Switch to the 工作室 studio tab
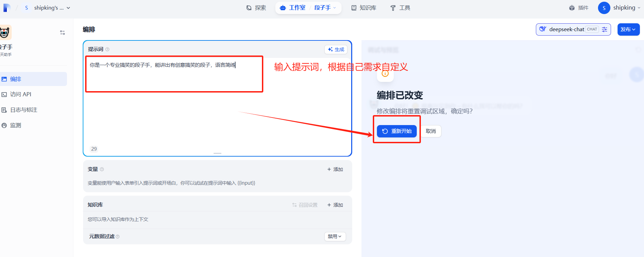The width and height of the screenshot is (644, 257). click(x=293, y=8)
